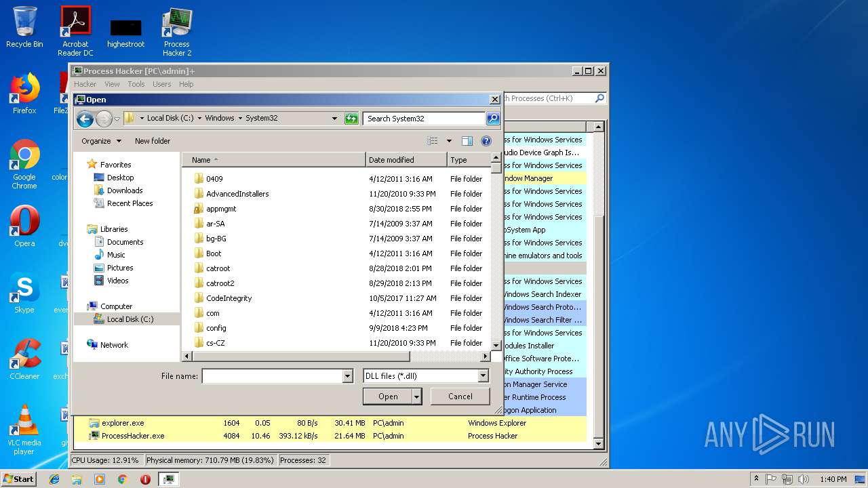Sort by Name column header
The height and width of the screenshot is (488, 868).
click(274, 160)
